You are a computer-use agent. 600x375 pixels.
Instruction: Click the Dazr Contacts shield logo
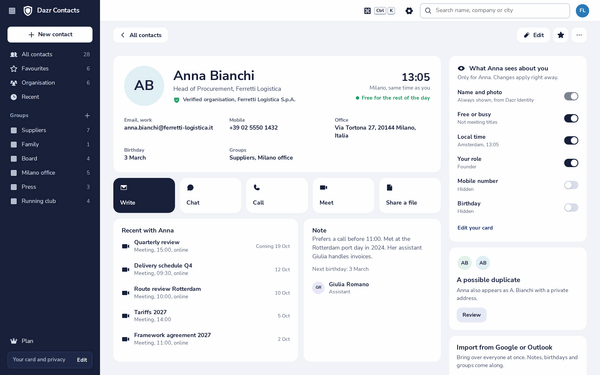28,11
